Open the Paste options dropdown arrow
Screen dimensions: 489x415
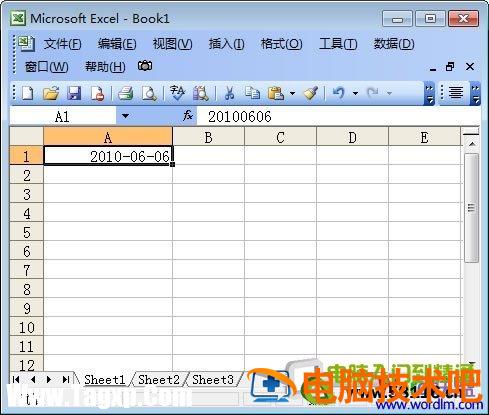pos(292,93)
